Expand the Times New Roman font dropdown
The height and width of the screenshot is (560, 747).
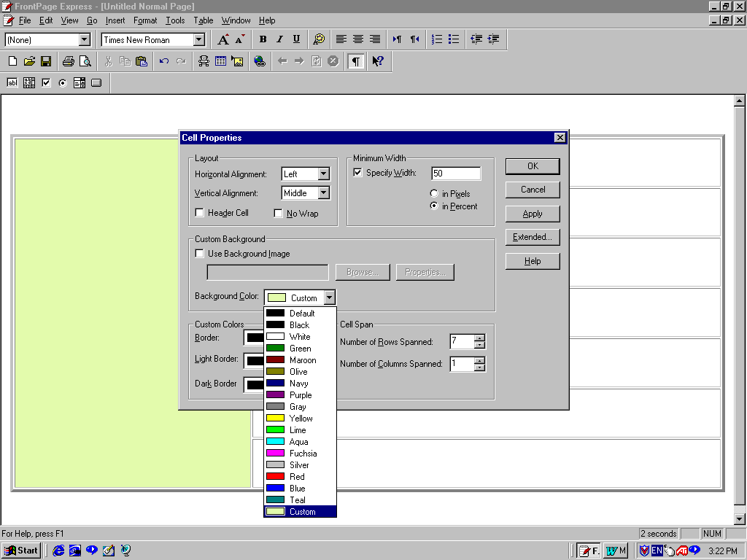[198, 40]
